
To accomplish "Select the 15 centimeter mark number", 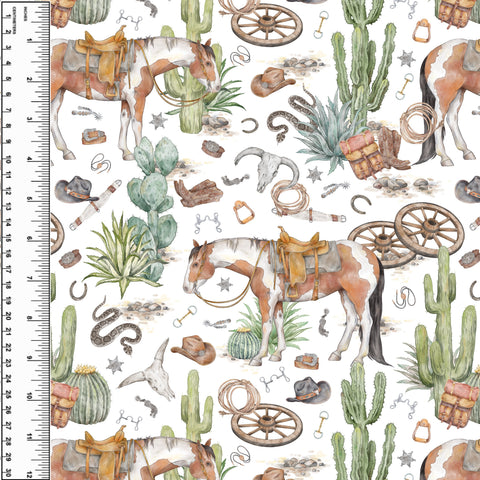I will [8, 238].
